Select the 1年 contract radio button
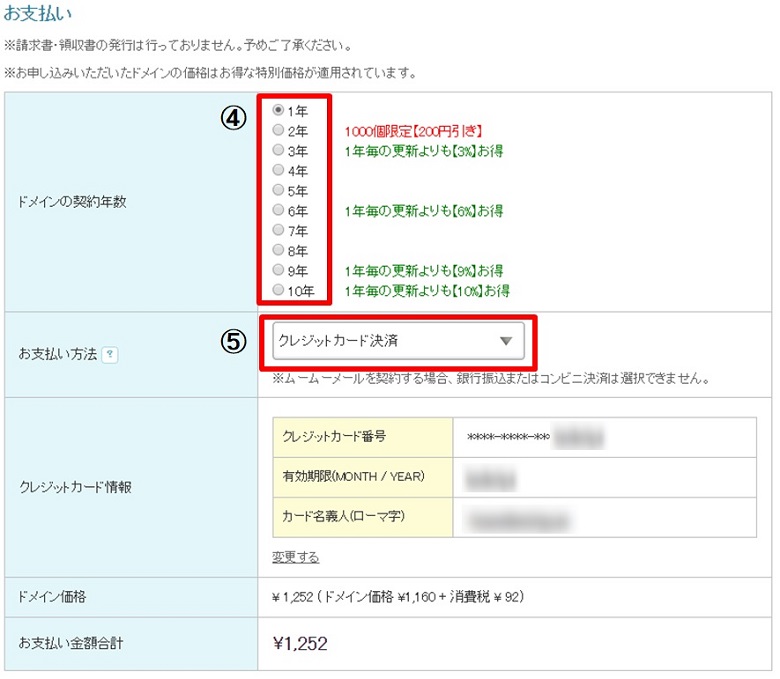The width and height of the screenshot is (780, 679). pyautogui.click(x=279, y=111)
